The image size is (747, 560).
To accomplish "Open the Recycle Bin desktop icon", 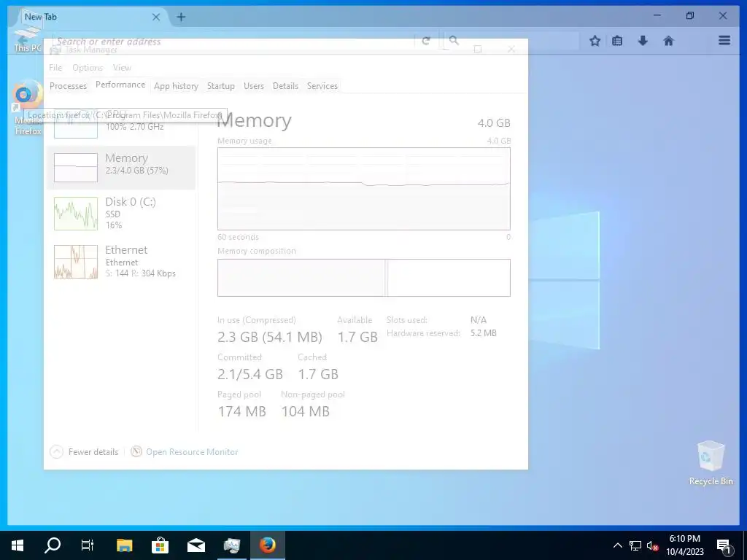I will [x=711, y=463].
